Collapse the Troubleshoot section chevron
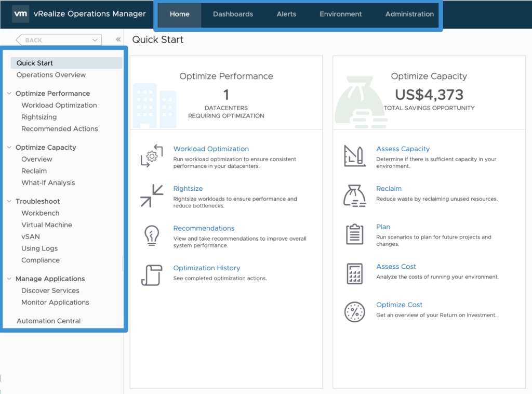The height and width of the screenshot is (394, 532). pos(9,201)
